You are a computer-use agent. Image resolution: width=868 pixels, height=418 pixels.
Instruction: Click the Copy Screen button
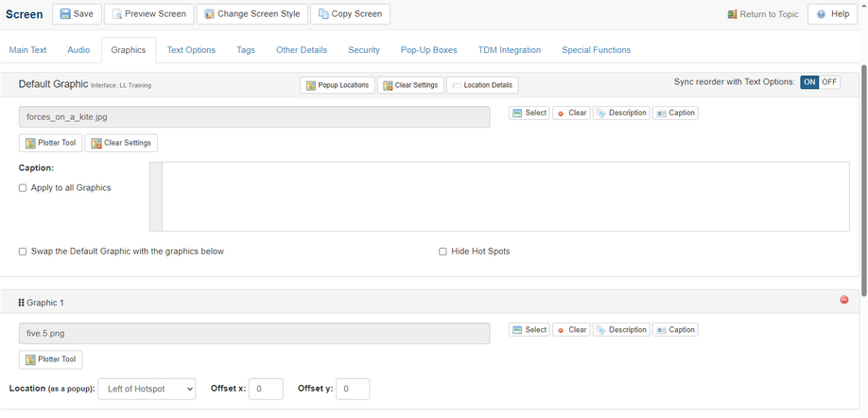[350, 14]
